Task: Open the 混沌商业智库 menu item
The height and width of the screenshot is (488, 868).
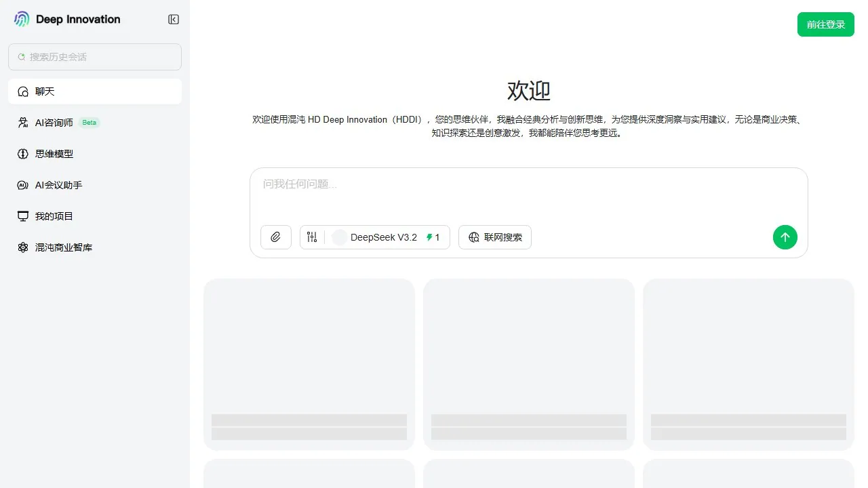Action: pos(95,247)
